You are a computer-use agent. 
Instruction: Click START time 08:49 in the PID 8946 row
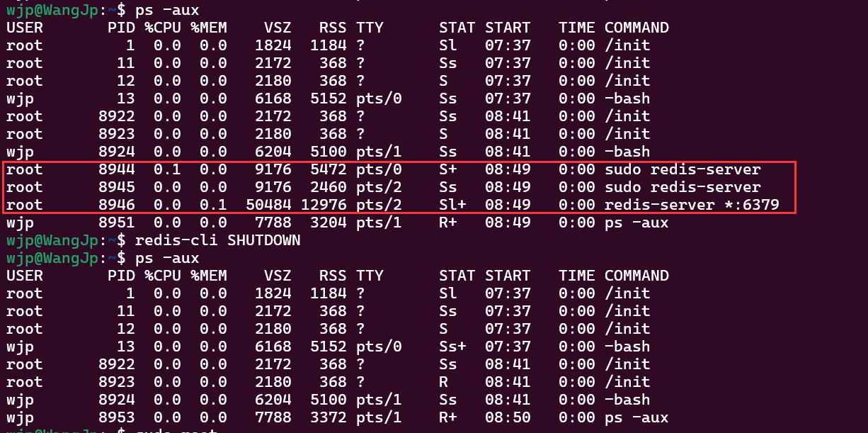[508, 205]
